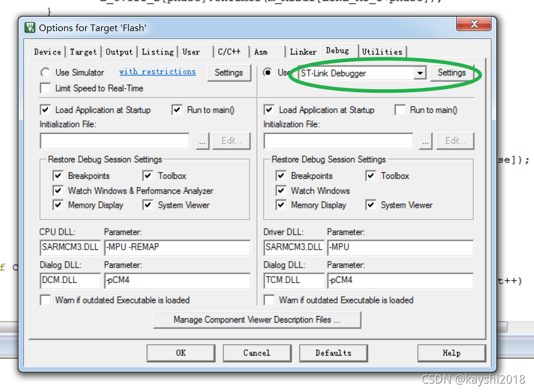Click the ST-Link Initialization File field
The width and height of the screenshot is (534, 392).
point(338,141)
